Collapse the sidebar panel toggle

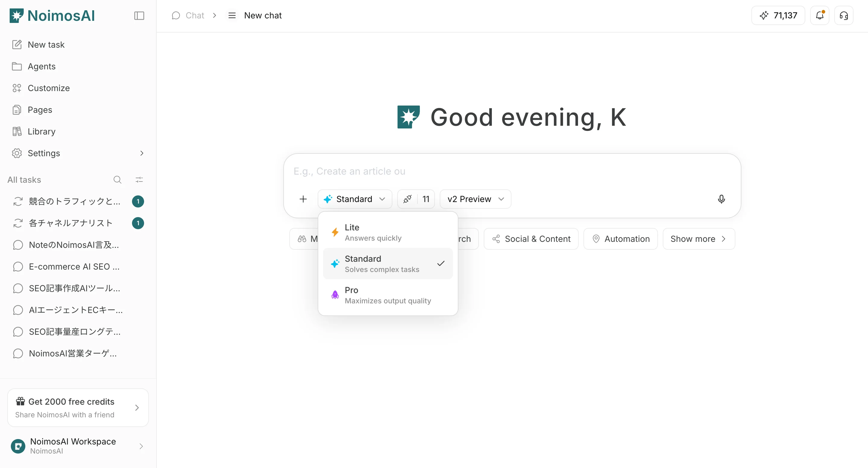click(139, 15)
